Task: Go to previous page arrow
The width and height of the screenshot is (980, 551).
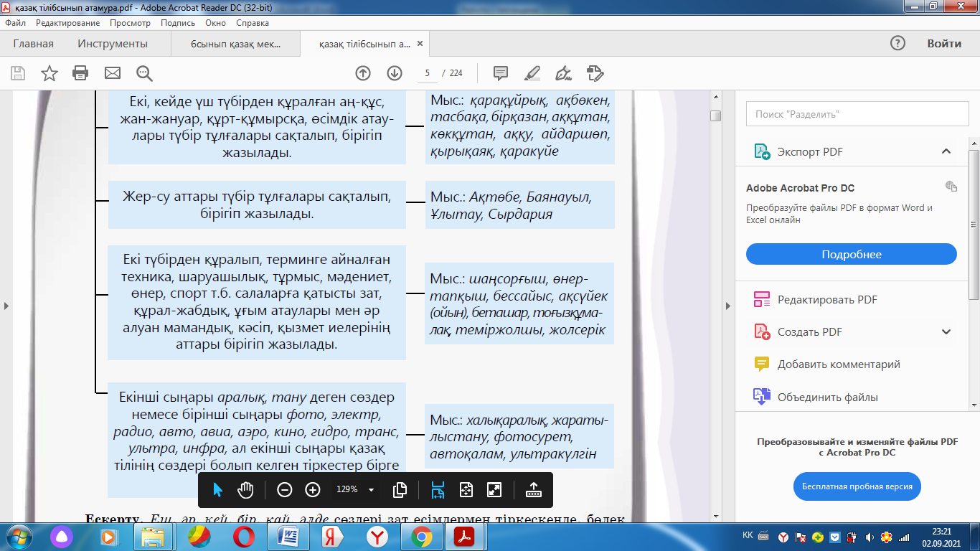Action: pyautogui.click(x=363, y=73)
